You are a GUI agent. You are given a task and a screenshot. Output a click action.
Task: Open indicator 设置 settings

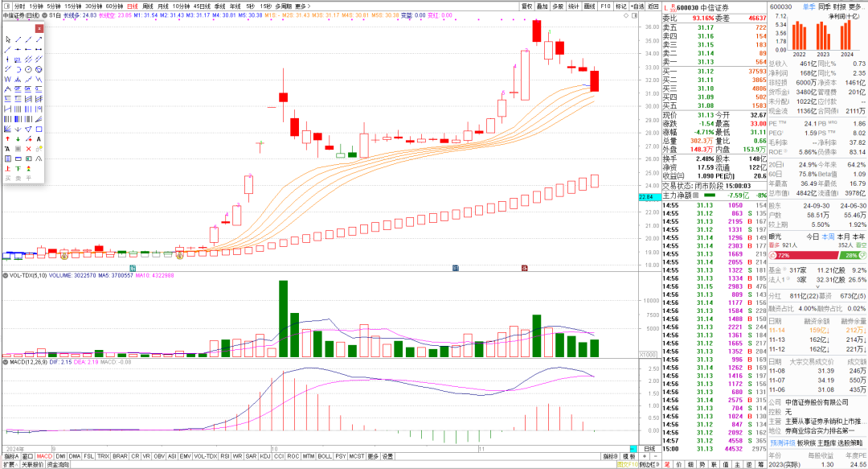(x=387, y=456)
